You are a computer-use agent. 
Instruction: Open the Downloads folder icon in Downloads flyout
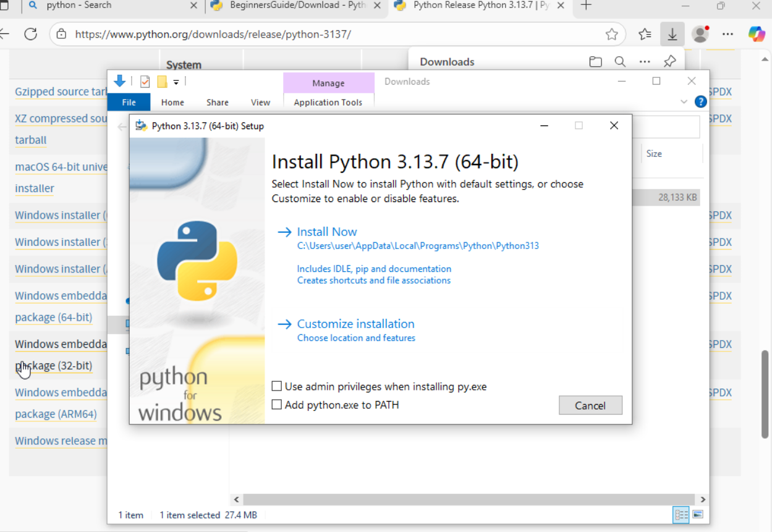point(595,61)
